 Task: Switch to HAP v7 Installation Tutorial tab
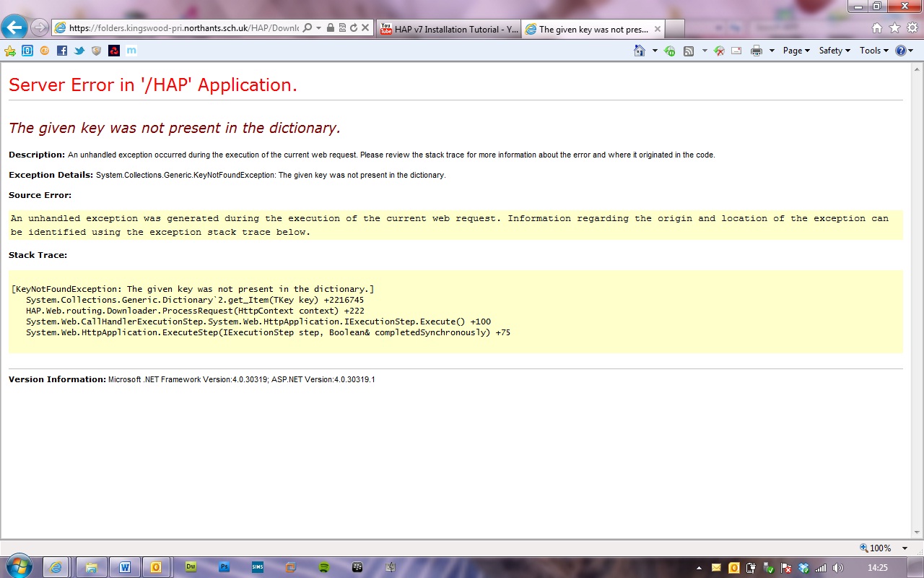(449, 29)
